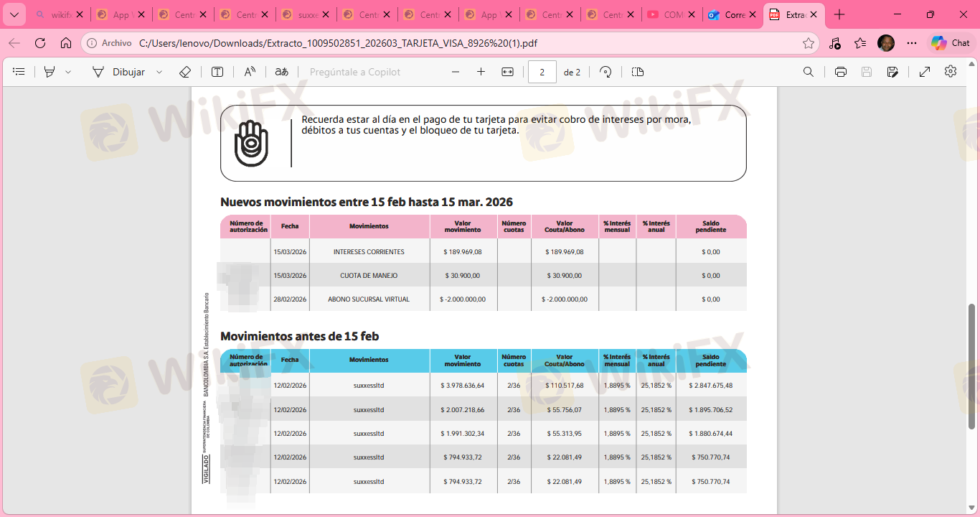Click the cuota amount $ 110.517,68
Image resolution: width=980 pixels, height=517 pixels.
(565, 386)
